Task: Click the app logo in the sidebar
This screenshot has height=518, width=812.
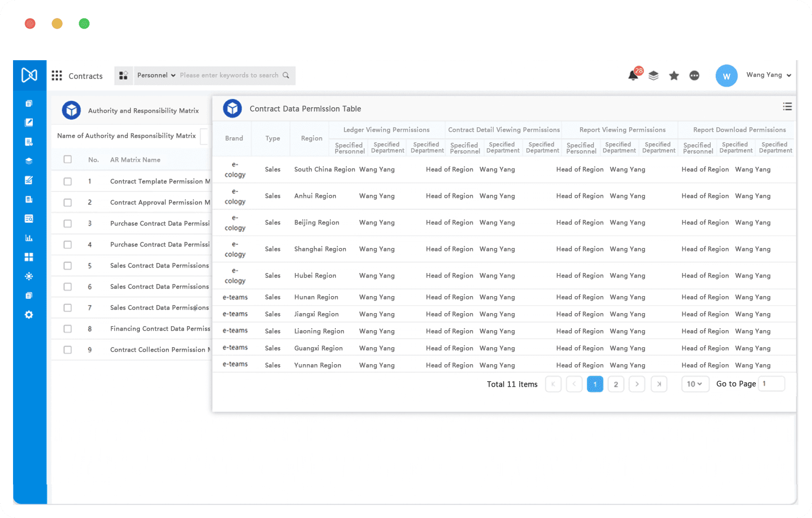Action: coord(29,75)
